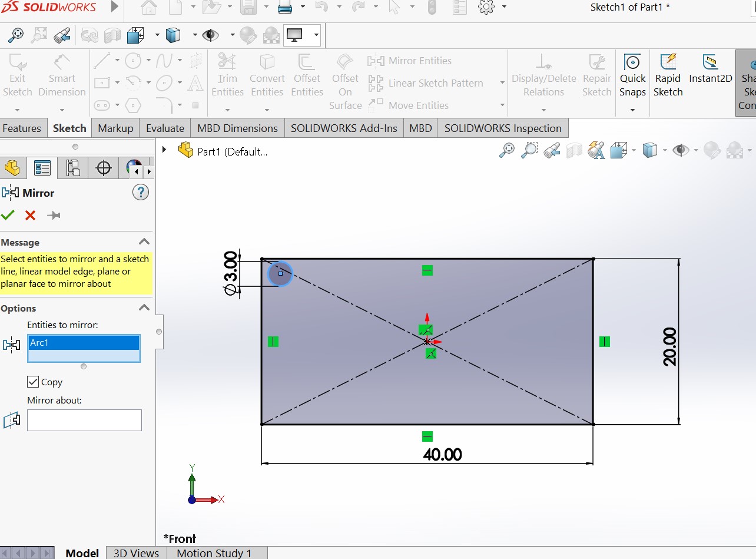756x559 pixels.
Task: Switch to the Evaluate tab
Action: (x=165, y=128)
